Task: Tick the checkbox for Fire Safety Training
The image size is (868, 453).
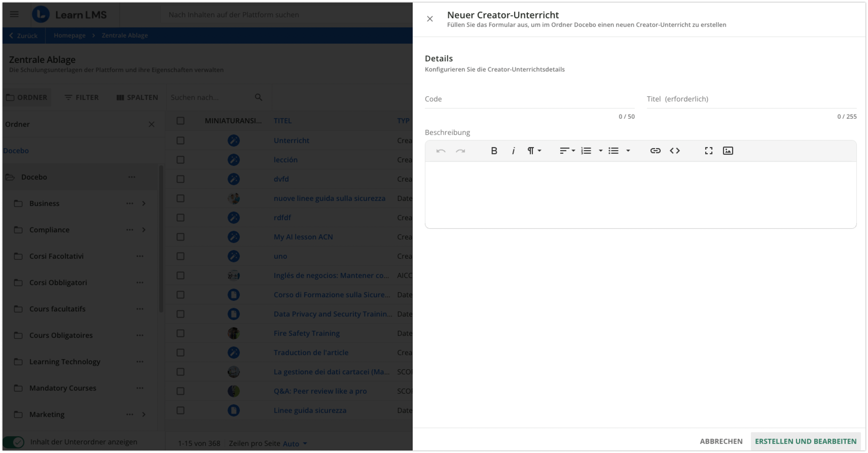Action: tap(180, 333)
